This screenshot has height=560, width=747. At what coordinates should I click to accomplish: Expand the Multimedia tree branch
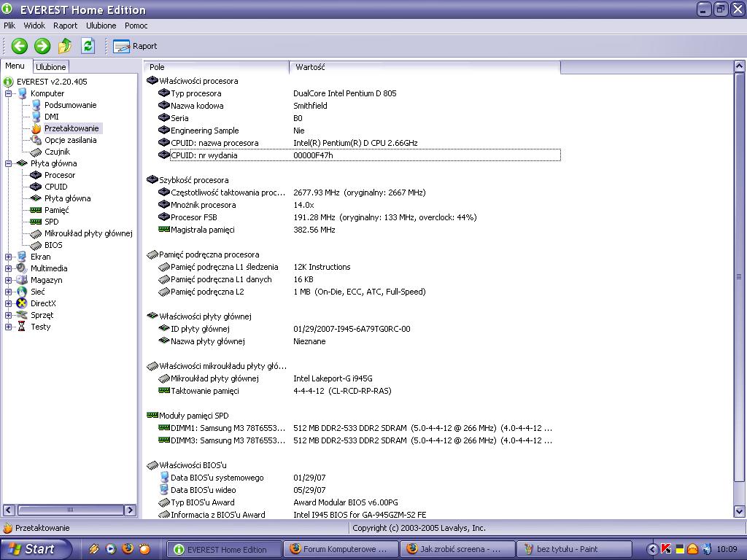click(x=8, y=268)
